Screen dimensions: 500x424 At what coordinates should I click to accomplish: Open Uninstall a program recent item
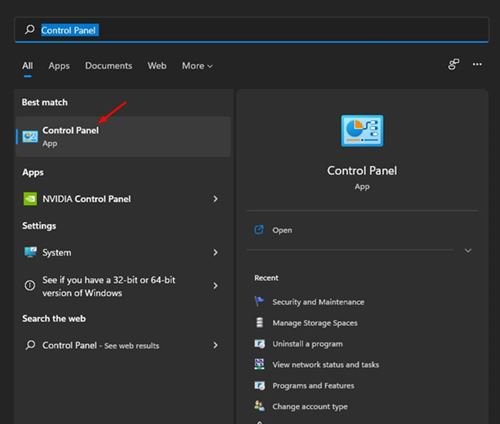point(307,344)
